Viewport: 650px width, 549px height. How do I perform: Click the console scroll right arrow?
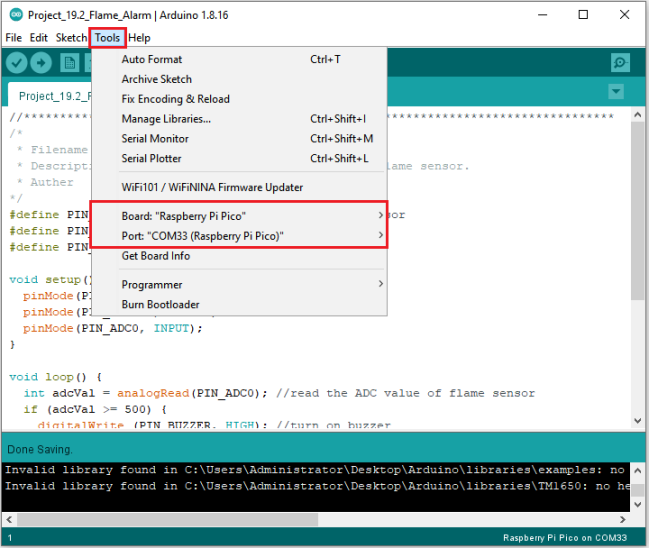[x=622, y=520]
